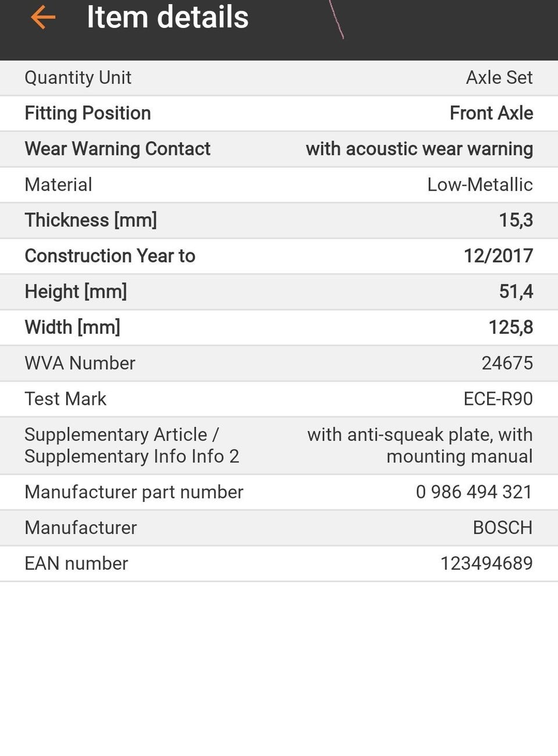Tap the orange back arrow

(43, 17)
